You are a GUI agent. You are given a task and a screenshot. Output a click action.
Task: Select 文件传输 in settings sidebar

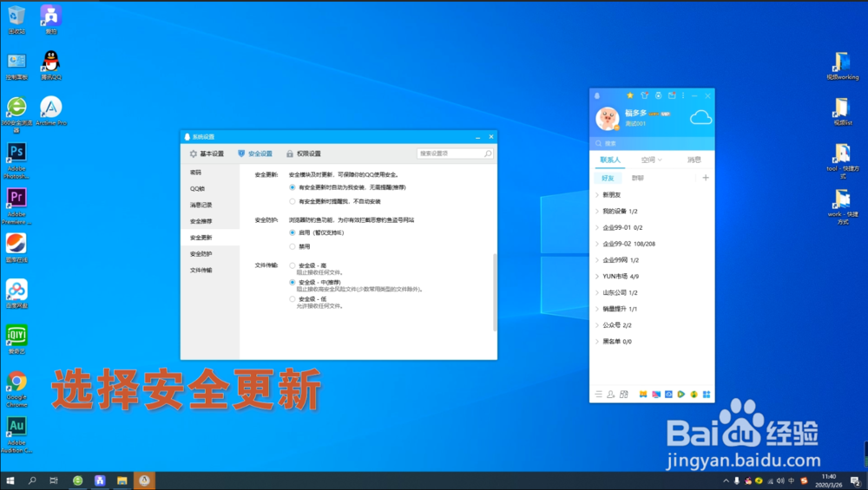click(210, 271)
